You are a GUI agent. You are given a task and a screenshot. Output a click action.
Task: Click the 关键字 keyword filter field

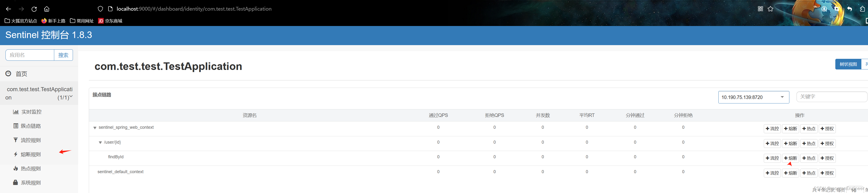(x=832, y=96)
